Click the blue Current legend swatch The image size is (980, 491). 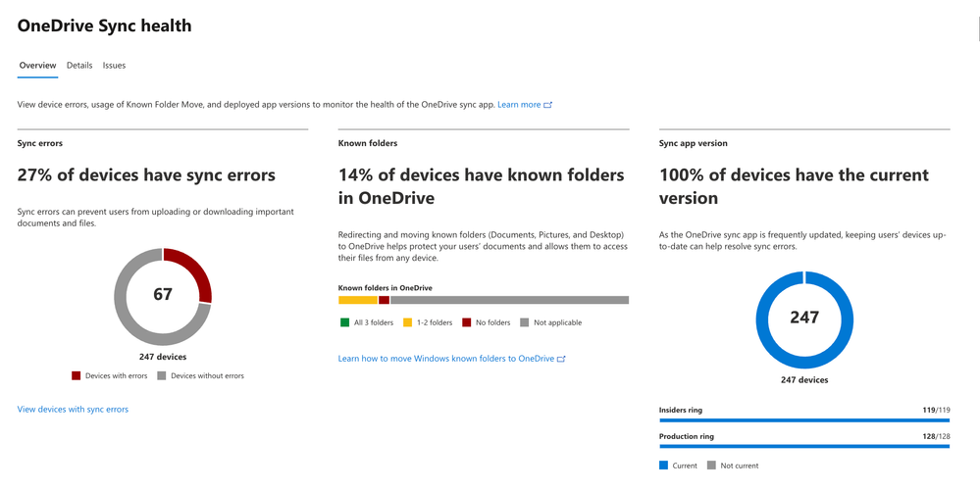(x=664, y=466)
